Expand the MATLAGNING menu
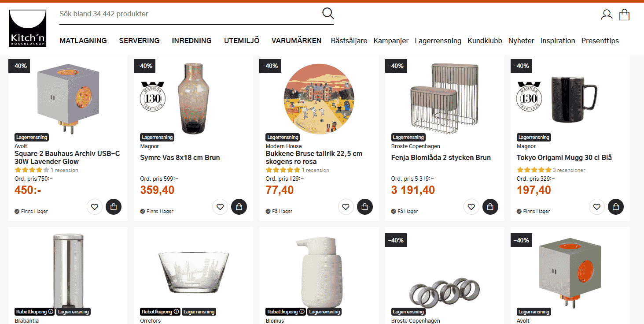This screenshot has height=324, width=644. click(83, 41)
